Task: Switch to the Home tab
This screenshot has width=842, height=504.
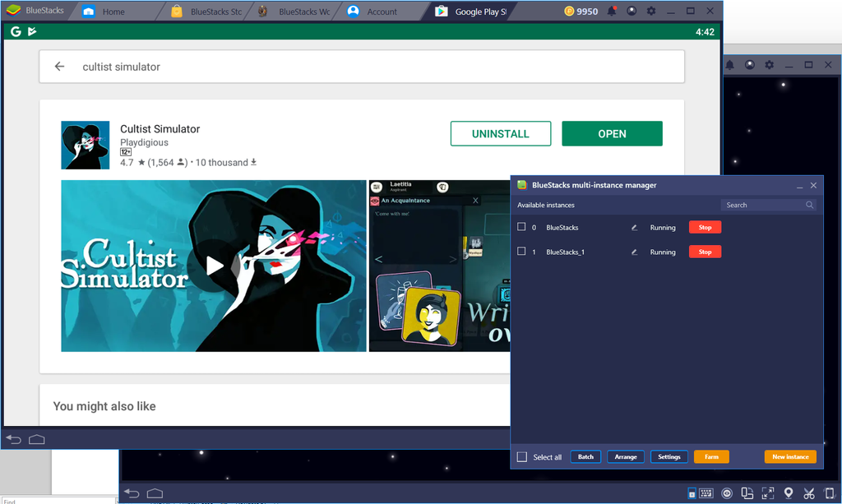Action: [x=111, y=11]
